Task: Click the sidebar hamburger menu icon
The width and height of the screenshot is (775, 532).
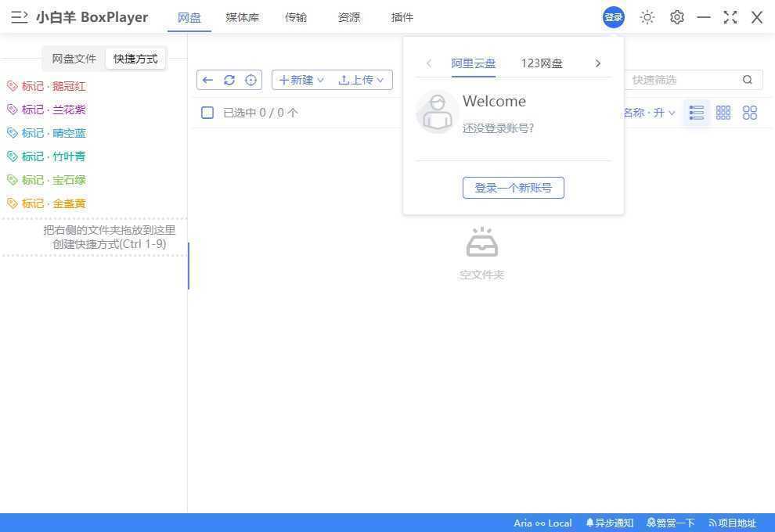Action: coord(19,16)
